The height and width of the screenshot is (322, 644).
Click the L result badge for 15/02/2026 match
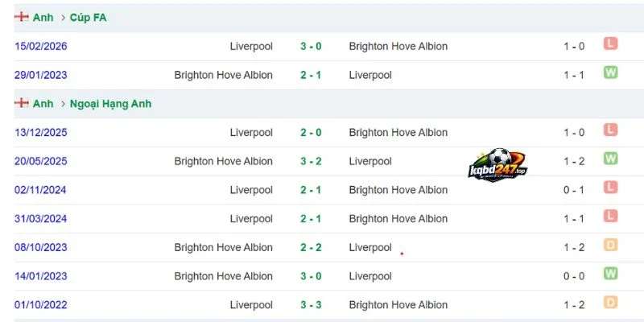pos(610,44)
